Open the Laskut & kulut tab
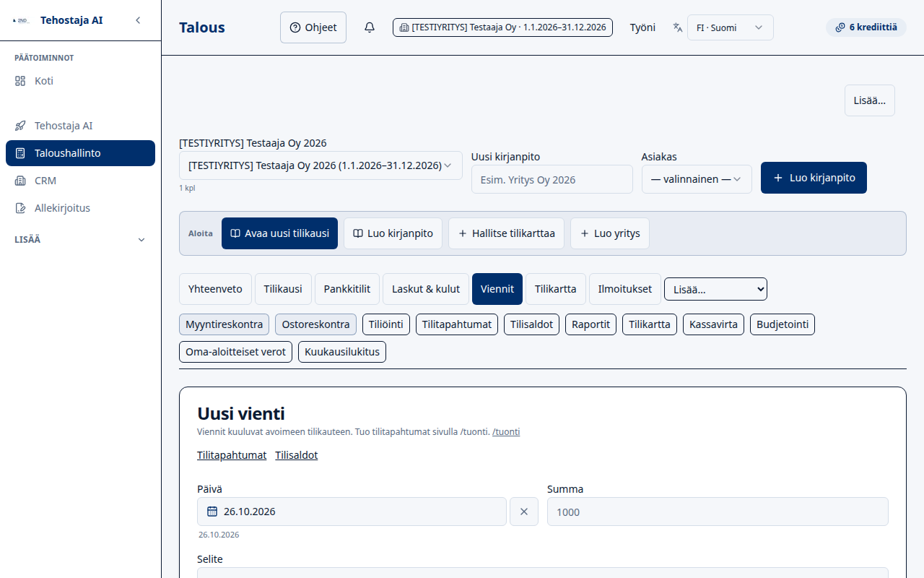The image size is (924, 578). tap(426, 289)
